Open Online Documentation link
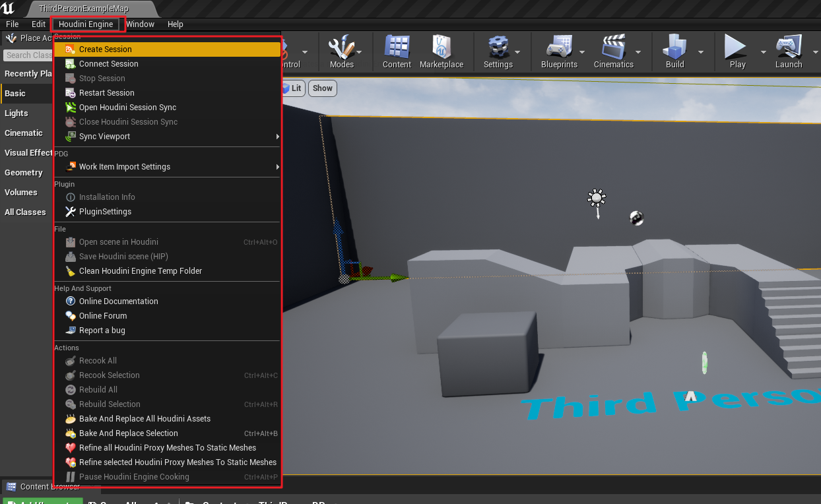This screenshot has width=821, height=504. tap(168, 301)
